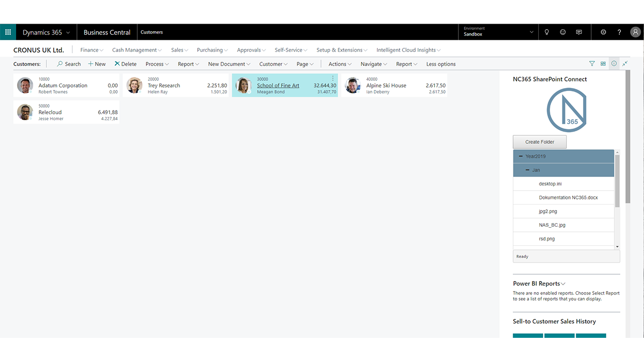
Task: Open the Dynamics 365 dropdown
Action: (46, 32)
